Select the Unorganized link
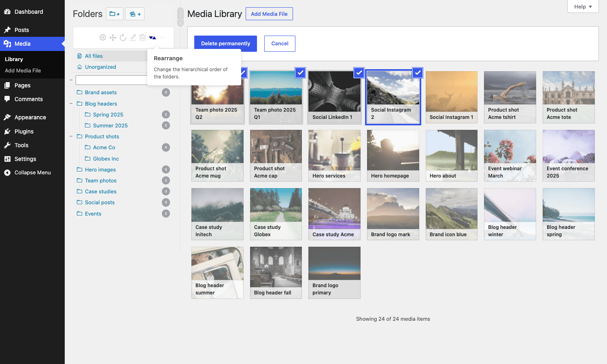The image size is (607, 364). [100, 67]
